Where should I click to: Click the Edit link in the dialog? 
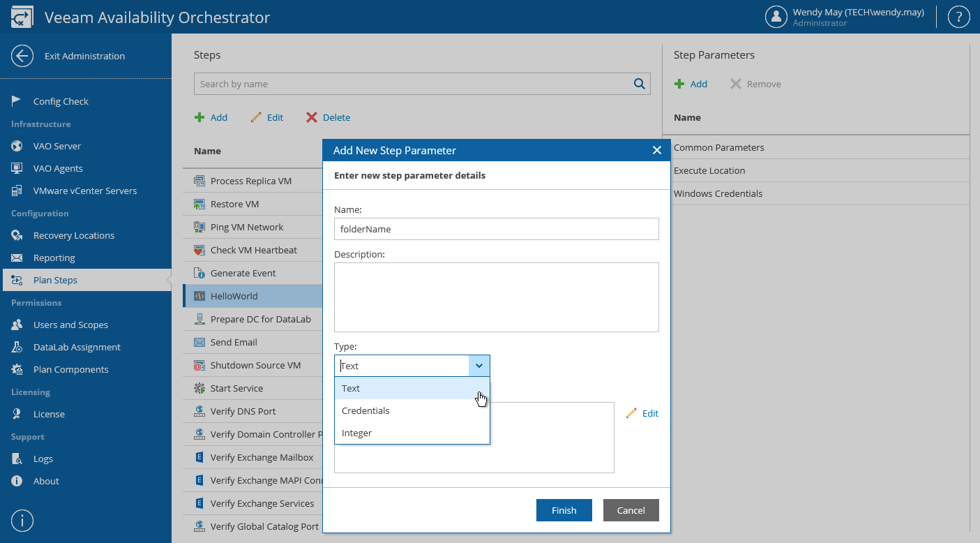tap(650, 413)
